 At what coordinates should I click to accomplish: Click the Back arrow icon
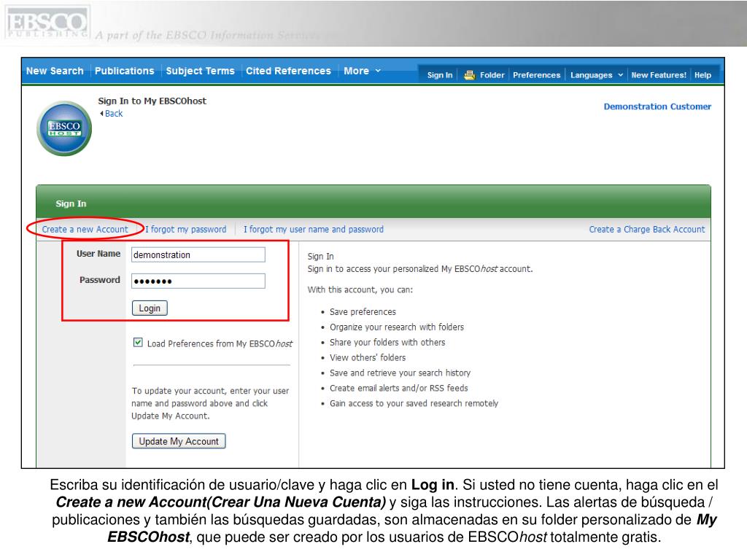[101, 113]
